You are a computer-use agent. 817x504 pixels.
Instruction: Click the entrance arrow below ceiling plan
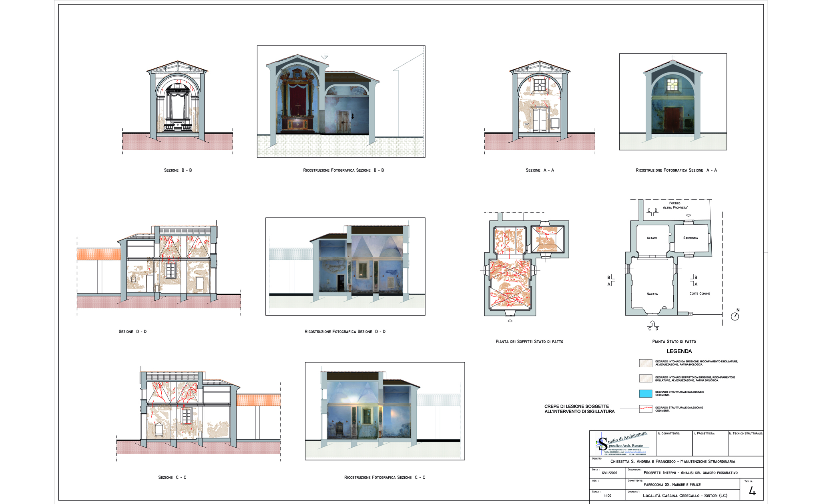pyautogui.click(x=510, y=321)
